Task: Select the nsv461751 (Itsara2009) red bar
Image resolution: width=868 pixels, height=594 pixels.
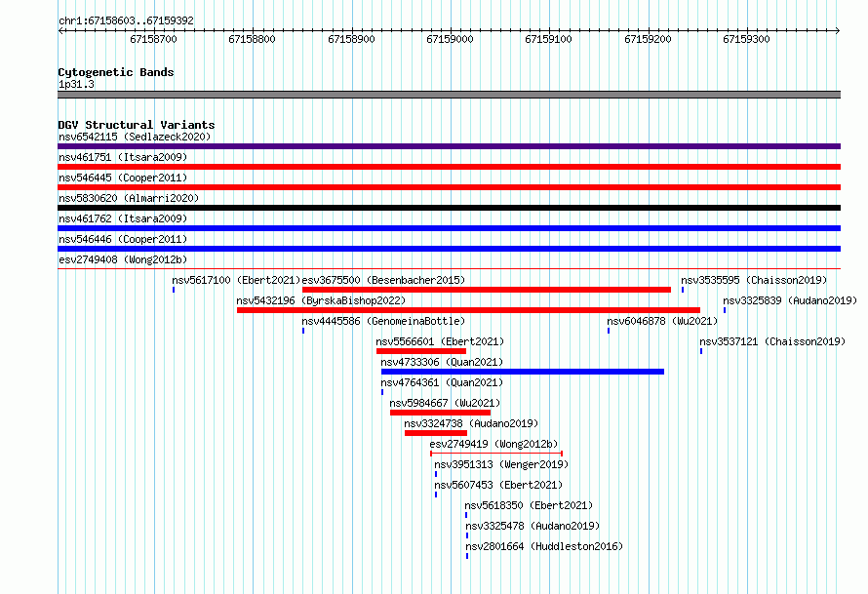Action: (449, 167)
